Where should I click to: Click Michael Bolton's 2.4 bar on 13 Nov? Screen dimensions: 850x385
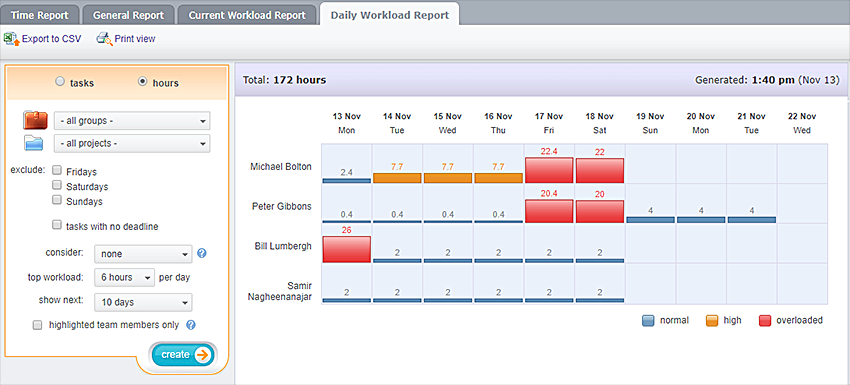[346, 181]
